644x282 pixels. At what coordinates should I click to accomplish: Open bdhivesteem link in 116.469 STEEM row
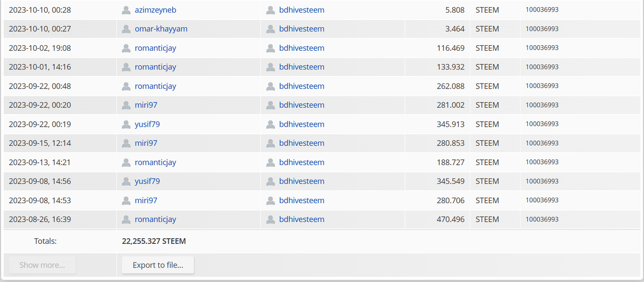click(x=302, y=48)
